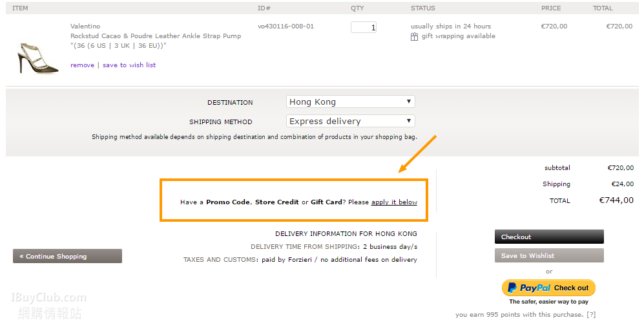Click the subtotal €720,00 value
Screen dimensions: 644x331
click(x=621, y=167)
